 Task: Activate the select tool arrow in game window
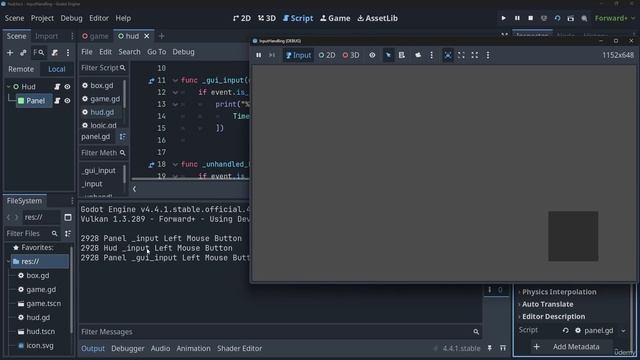pos(388,55)
